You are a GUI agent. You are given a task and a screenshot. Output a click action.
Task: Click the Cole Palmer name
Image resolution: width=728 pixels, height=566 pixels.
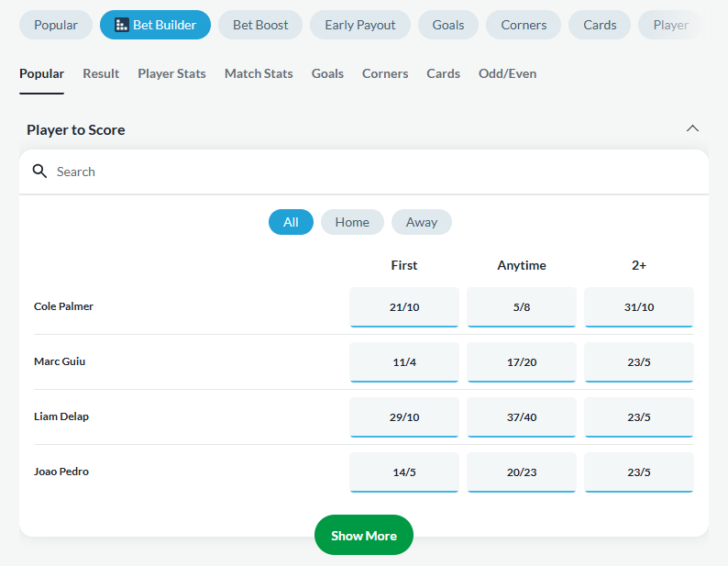[x=63, y=306]
